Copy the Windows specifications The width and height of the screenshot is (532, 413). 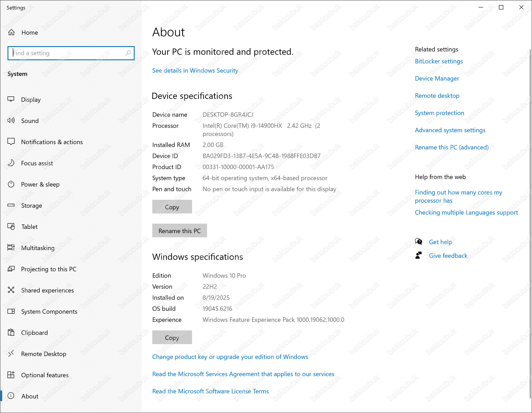pos(172,337)
